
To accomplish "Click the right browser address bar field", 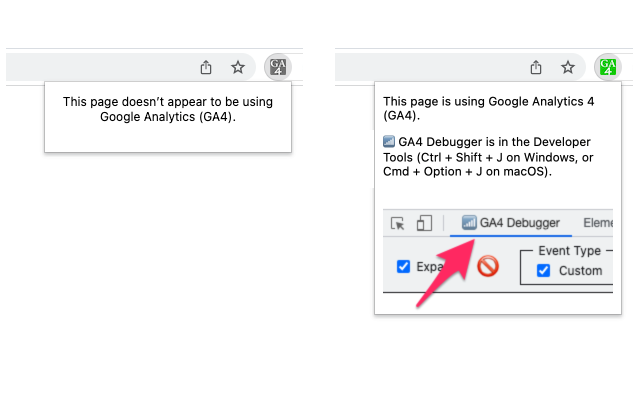I will [460, 67].
